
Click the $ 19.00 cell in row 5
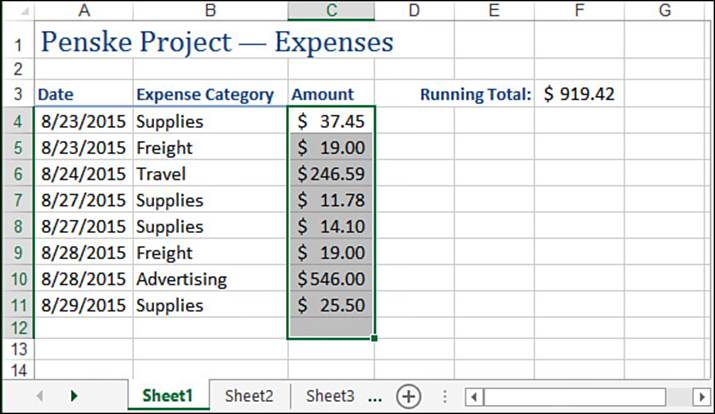tap(331, 147)
